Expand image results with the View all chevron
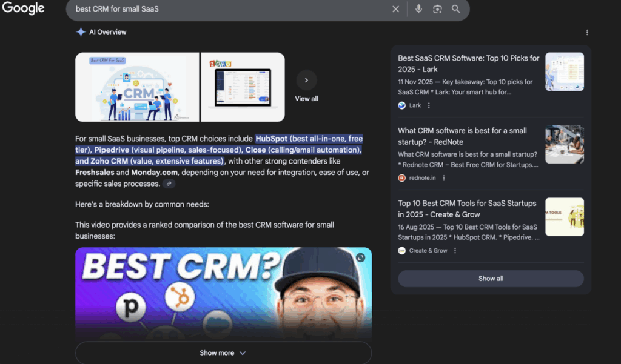This screenshot has width=621, height=364. pos(306,79)
